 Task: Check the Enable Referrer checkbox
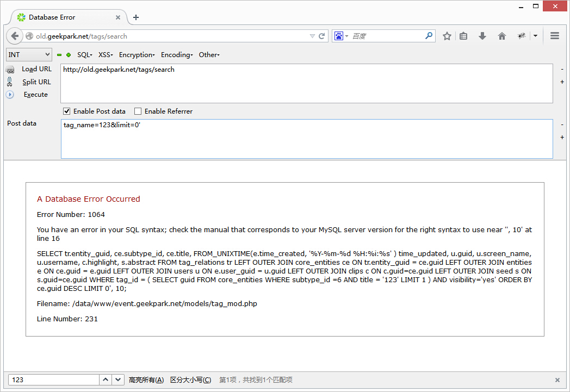138,111
